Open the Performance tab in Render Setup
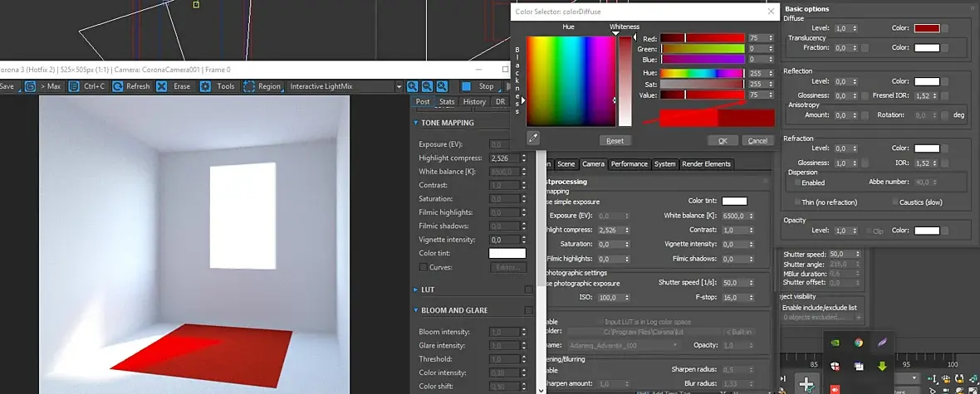The height and width of the screenshot is (394, 980). (629, 164)
